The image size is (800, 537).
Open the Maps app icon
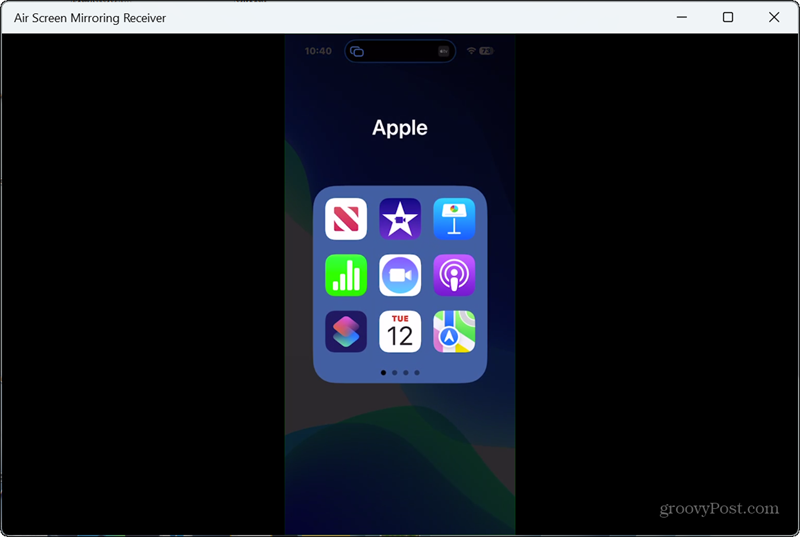pyautogui.click(x=454, y=331)
